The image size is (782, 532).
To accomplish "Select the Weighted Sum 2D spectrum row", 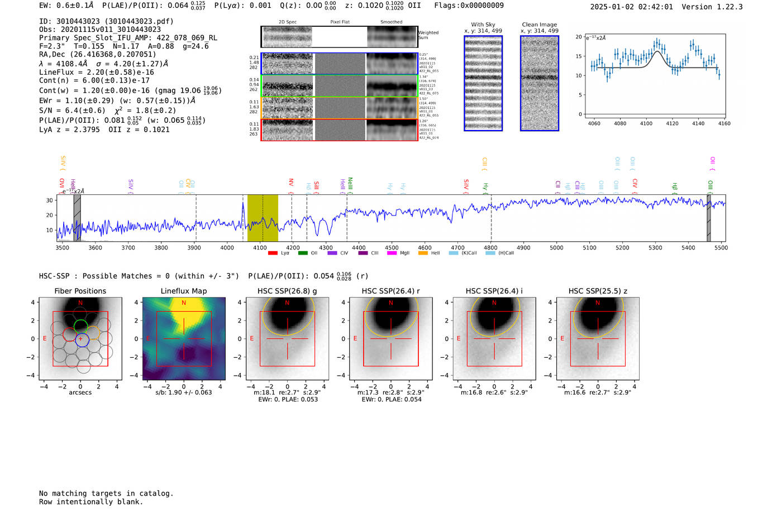I will coord(339,37).
